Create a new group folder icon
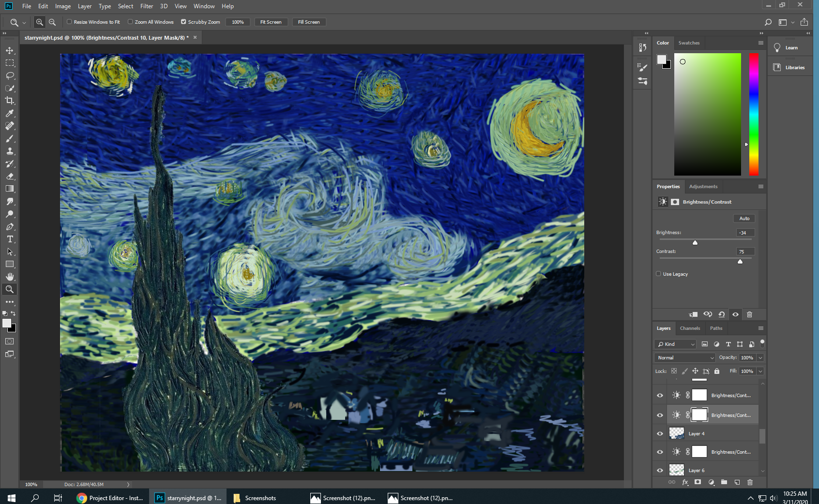Screen dimensions: 819x504 coord(724,482)
